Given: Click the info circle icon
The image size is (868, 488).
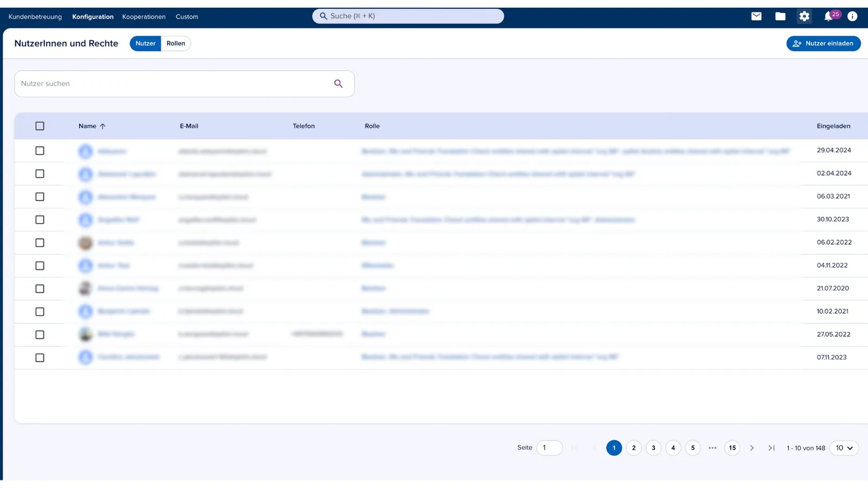Looking at the screenshot, I should click(x=852, y=16).
